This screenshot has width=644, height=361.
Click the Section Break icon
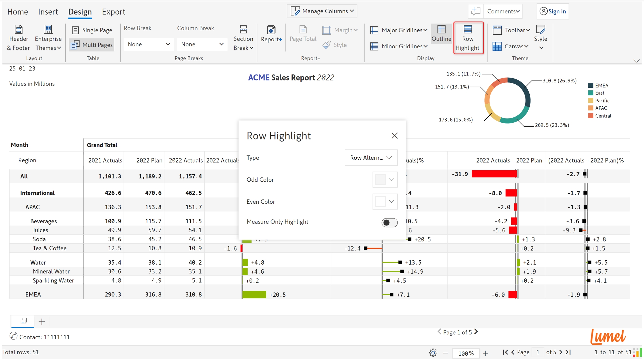243,30
